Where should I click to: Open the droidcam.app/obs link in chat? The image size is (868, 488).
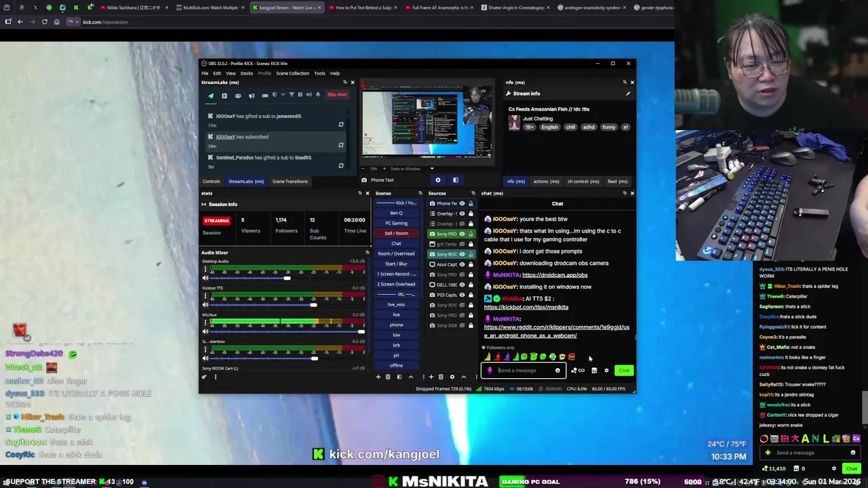[555, 275]
